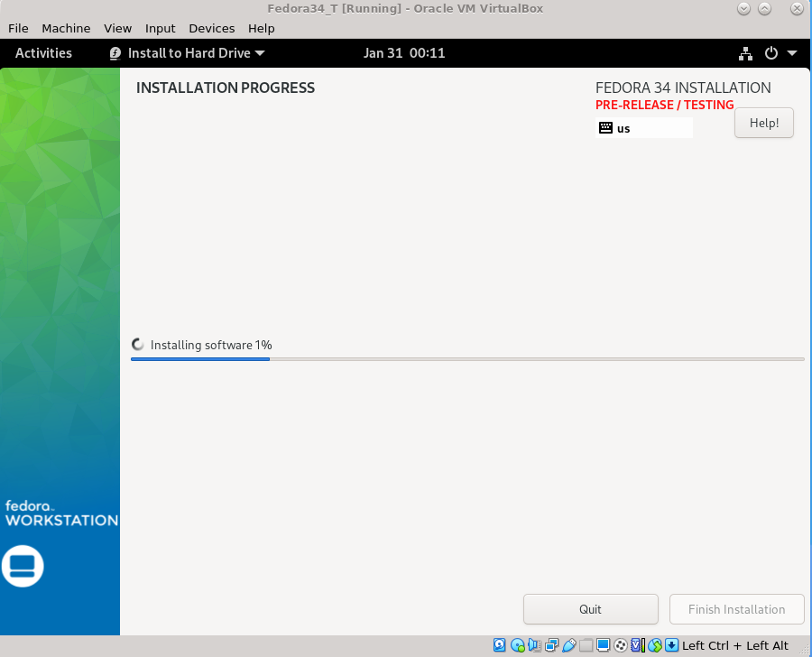
Task: Click the hard disk activity status icon
Action: (x=499, y=645)
